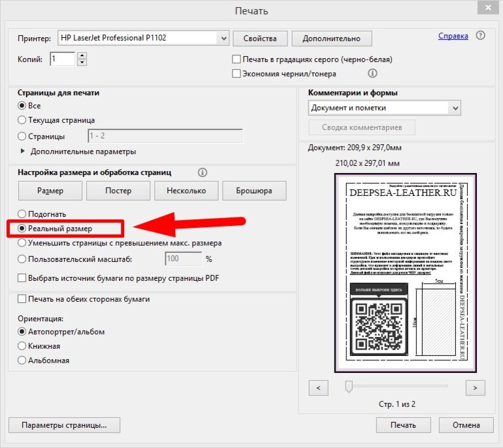Enable grayscale printing checkbox
This screenshot has height=448, width=503.
pos(236,59)
